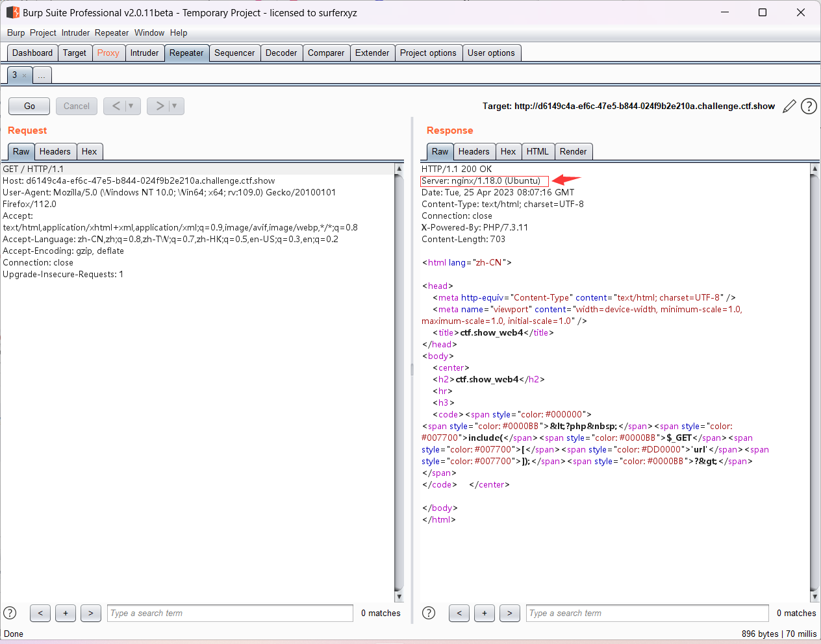Click the response search term input field
Screen dimensions: 821x644
[x=647, y=613]
